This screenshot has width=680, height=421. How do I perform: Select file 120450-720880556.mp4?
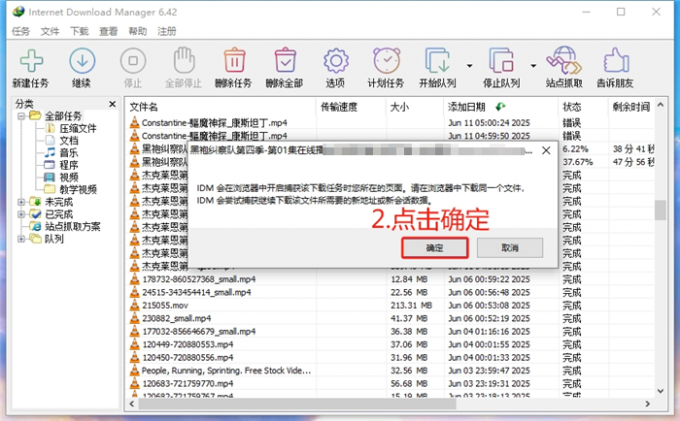tap(188, 357)
